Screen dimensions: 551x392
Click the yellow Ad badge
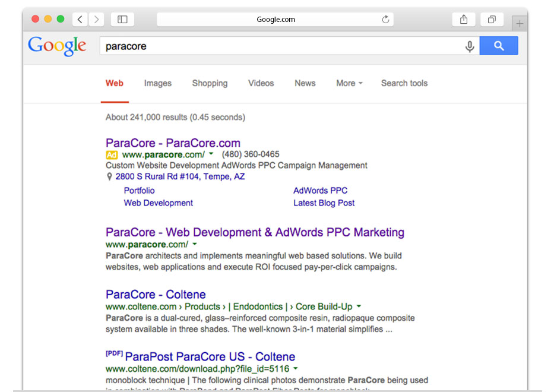(112, 154)
